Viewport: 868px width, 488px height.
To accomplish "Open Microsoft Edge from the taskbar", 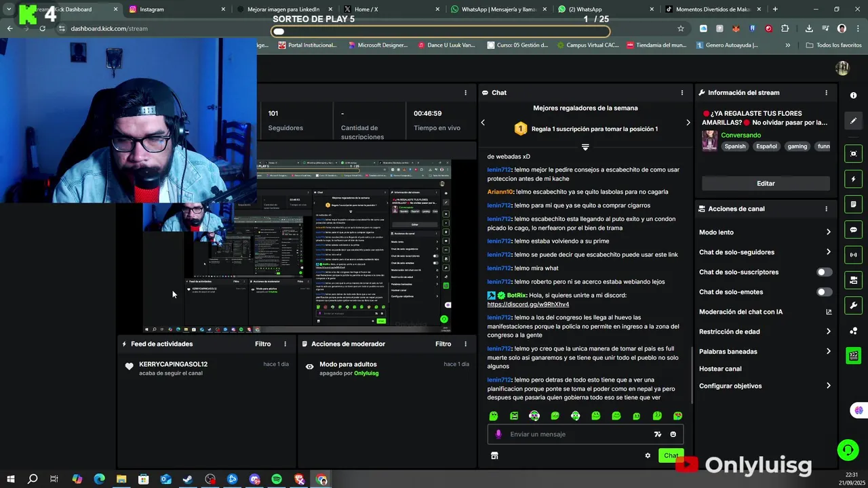I will 99,479.
